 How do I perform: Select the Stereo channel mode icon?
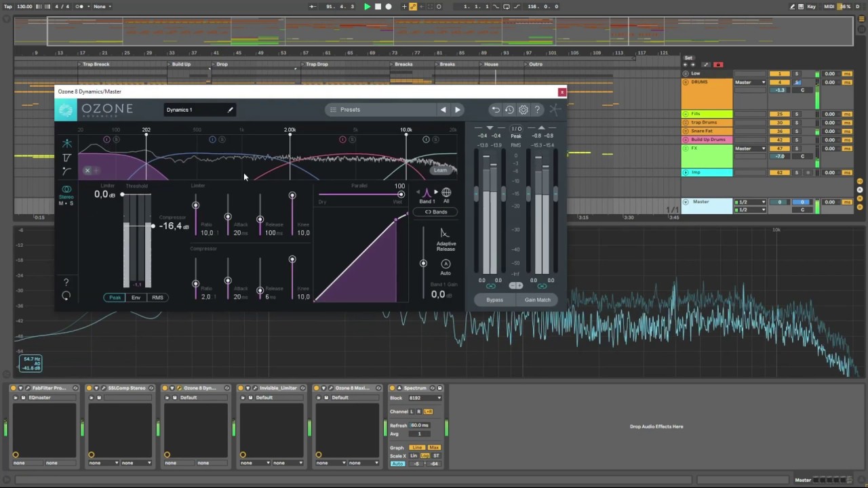66,190
